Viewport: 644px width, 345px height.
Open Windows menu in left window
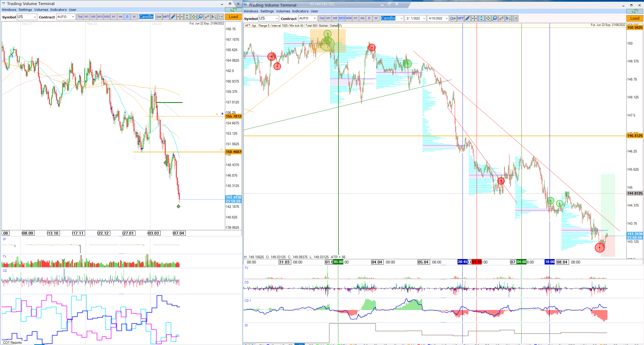tap(9, 10)
